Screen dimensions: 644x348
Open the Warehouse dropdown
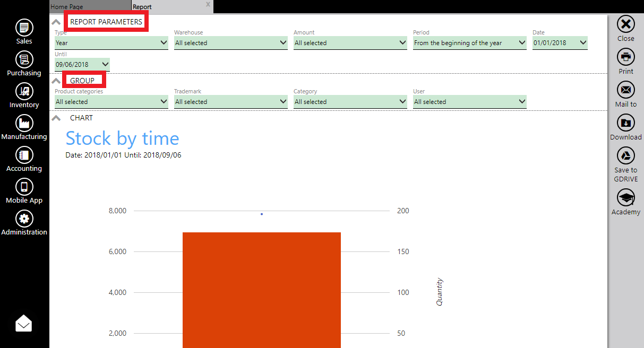pos(231,43)
